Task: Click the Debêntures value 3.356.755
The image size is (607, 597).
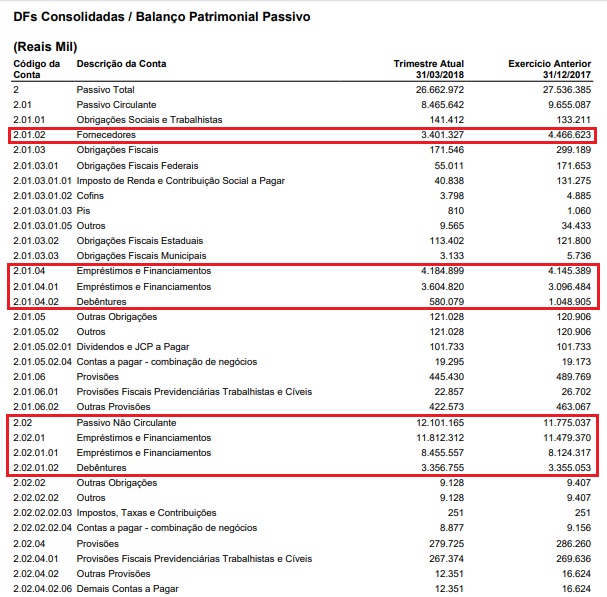Action: [x=442, y=468]
